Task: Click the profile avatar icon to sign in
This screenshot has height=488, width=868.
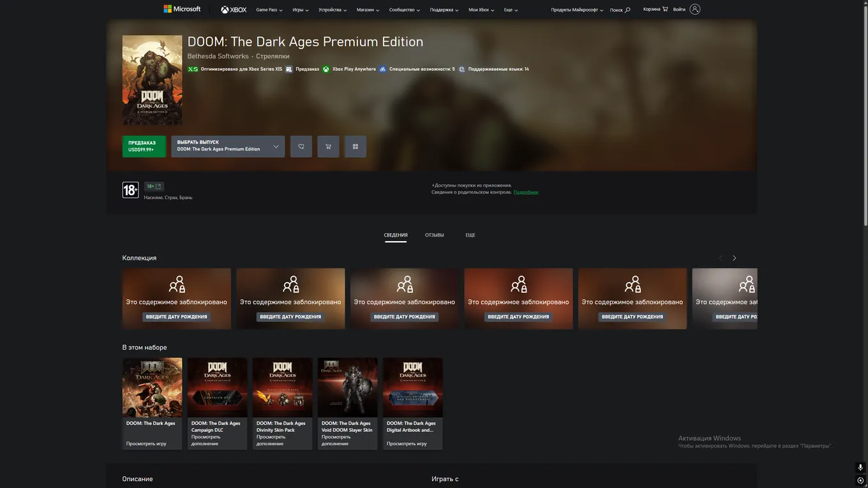Action: tap(695, 9)
